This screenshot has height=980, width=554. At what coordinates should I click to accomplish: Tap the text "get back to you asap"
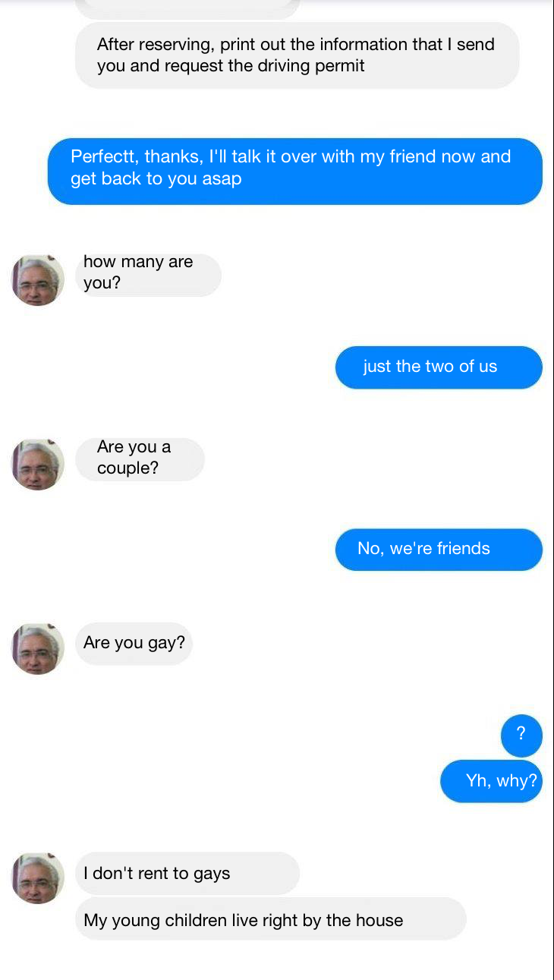click(x=156, y=179)
